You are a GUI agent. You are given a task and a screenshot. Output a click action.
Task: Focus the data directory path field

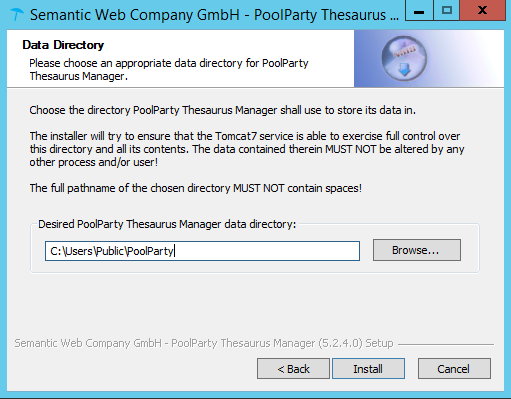click(x=202, y=251)
